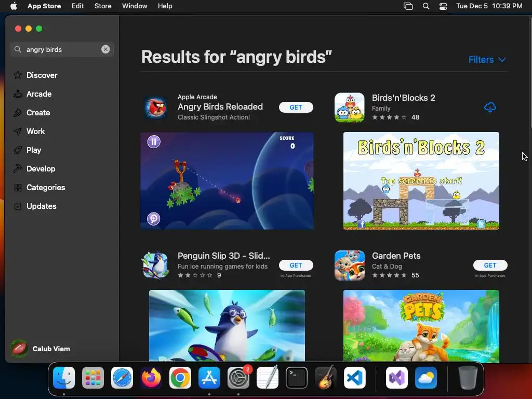The width and height of the screenshot is (532, 399).
Task: Open the Develop hammer icon
Action: pos(18,169)
